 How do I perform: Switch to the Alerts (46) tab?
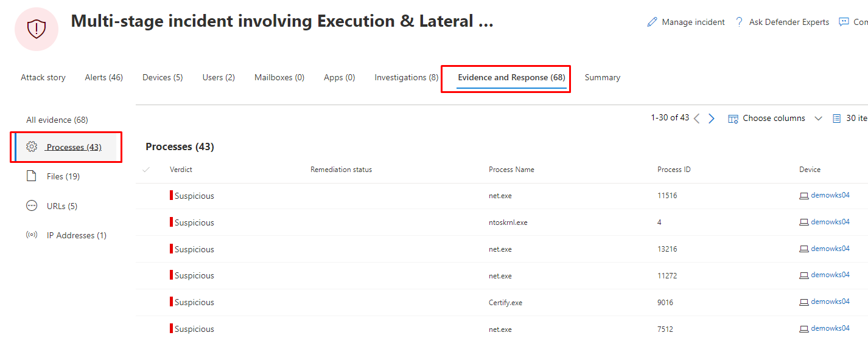click(103, 77)
